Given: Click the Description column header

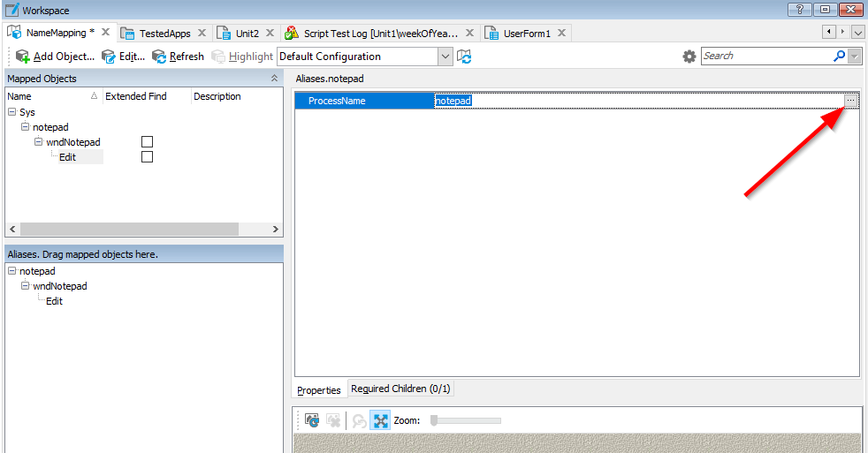Looking at the screenshot, I should tap(237, 96).
